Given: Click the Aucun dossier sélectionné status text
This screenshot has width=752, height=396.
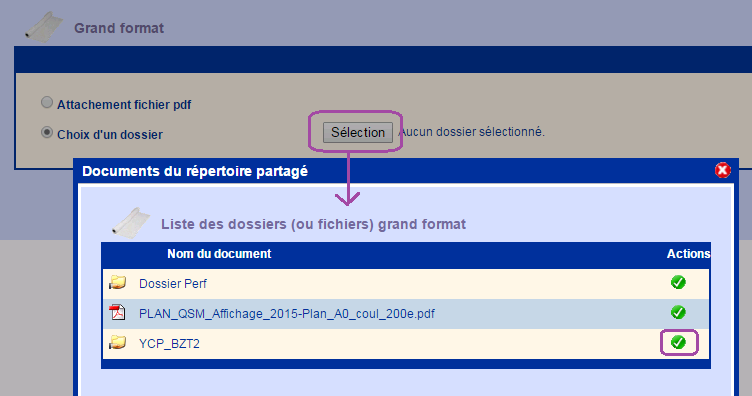Looking at the screenshot, I should [472, 132].
